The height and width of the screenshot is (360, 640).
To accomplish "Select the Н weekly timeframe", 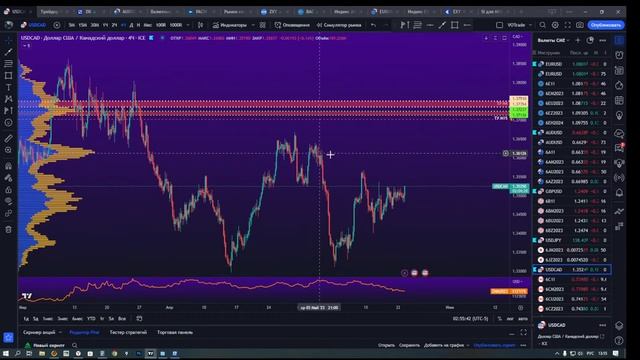I will click(138, 25).
